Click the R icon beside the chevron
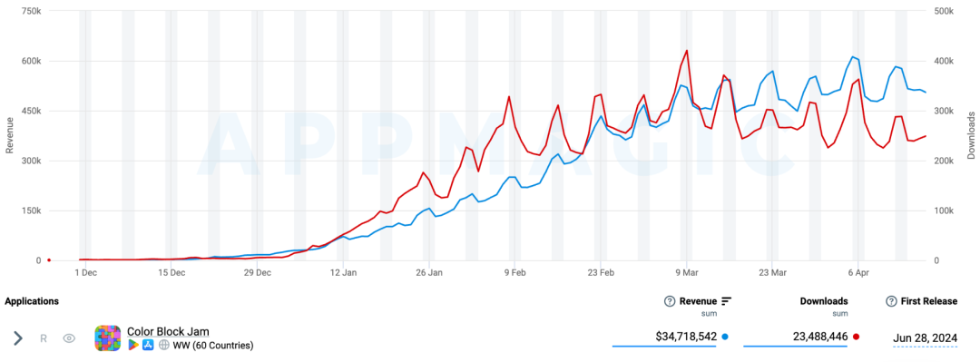Viewport: 980px width, 362px height. point(44,338)
